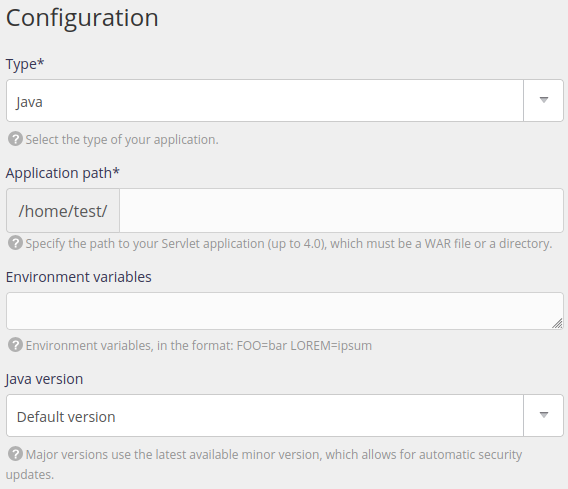Image resolution: width=568 pixels, height=489 pixels.
Task: Click the Environment variables label
Action: [x=79, y=277]
